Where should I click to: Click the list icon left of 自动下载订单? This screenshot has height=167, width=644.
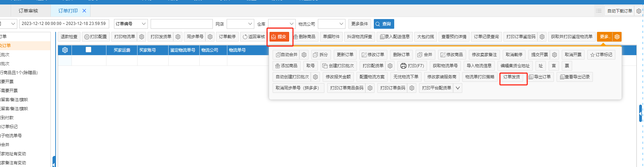599,11
